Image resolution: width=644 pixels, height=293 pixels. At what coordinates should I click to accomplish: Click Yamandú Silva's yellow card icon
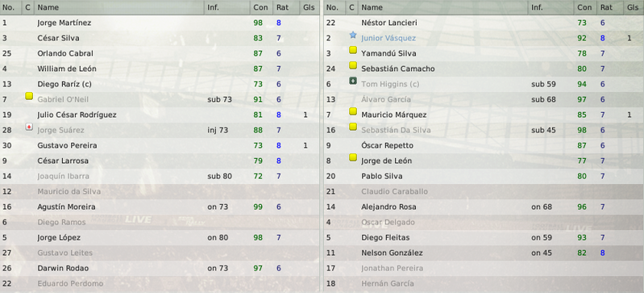coord(353,50)
